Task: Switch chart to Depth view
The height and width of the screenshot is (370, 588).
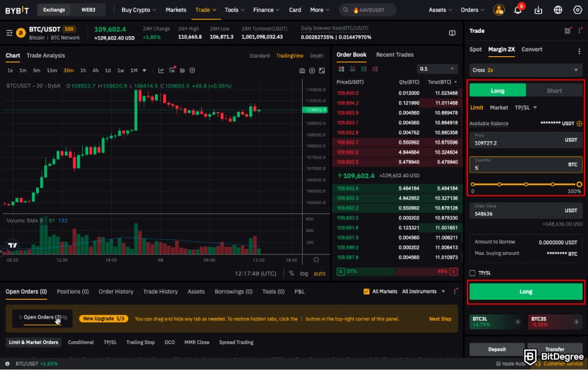Action: click(317, 56)
